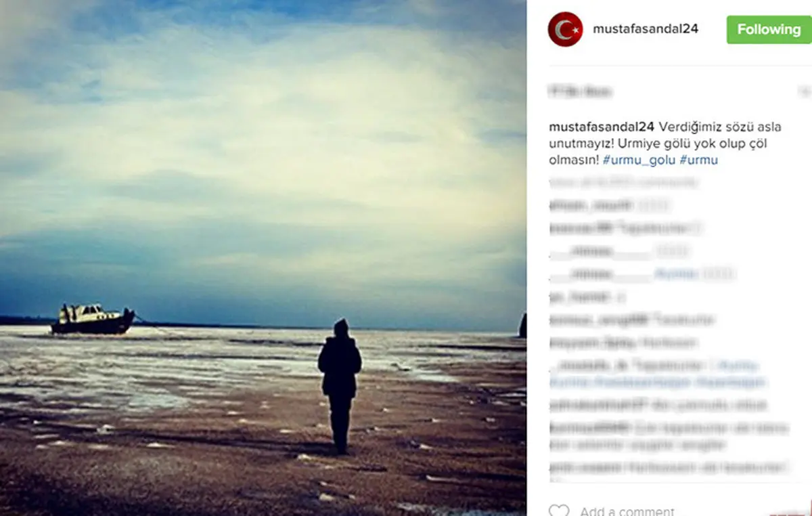Click mustafasandal24 username in the caption

(x=602, y=127)
